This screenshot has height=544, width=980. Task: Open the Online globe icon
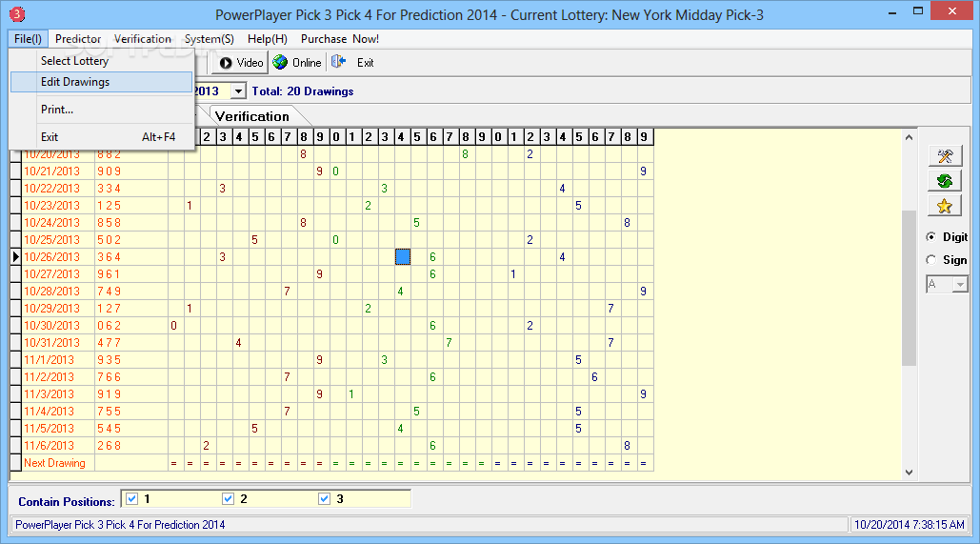pyautogui.click(x=280, y=62)
